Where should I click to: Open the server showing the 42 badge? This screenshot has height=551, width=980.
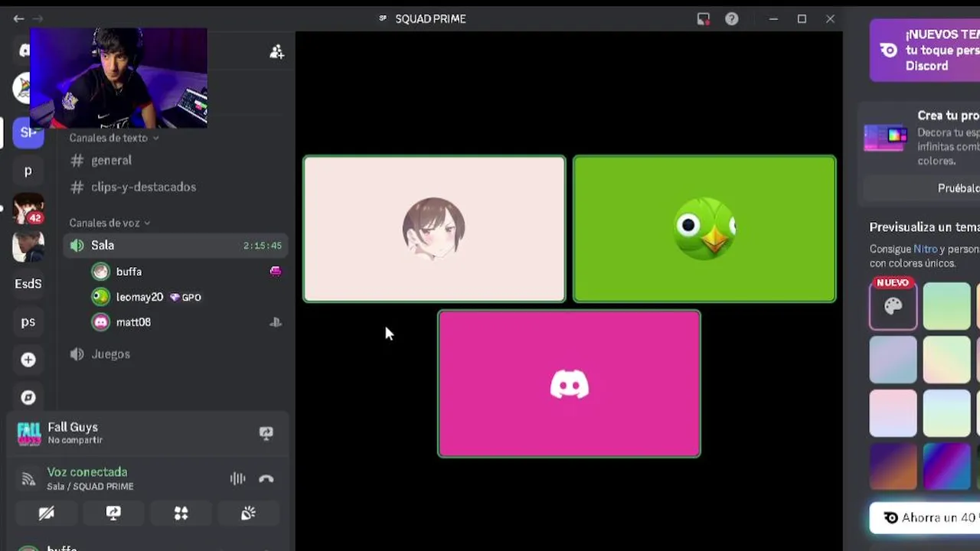[x=28, y=208]
